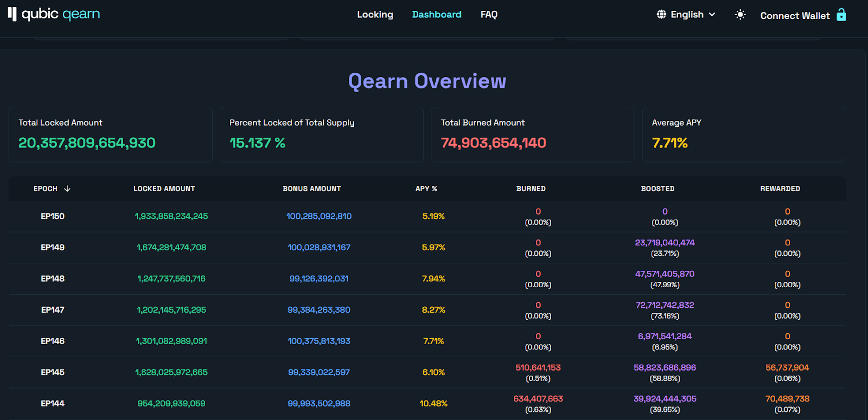This screenshot has height=420, width=868.
Task: Click the 15.137 % locked supply value
Action: pyautogui.click(x=257, y=143)
